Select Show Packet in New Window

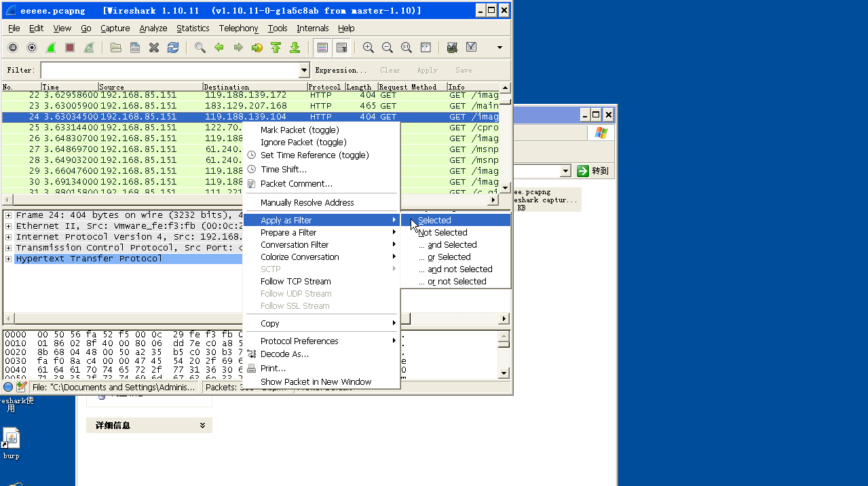tap(321, 382)
